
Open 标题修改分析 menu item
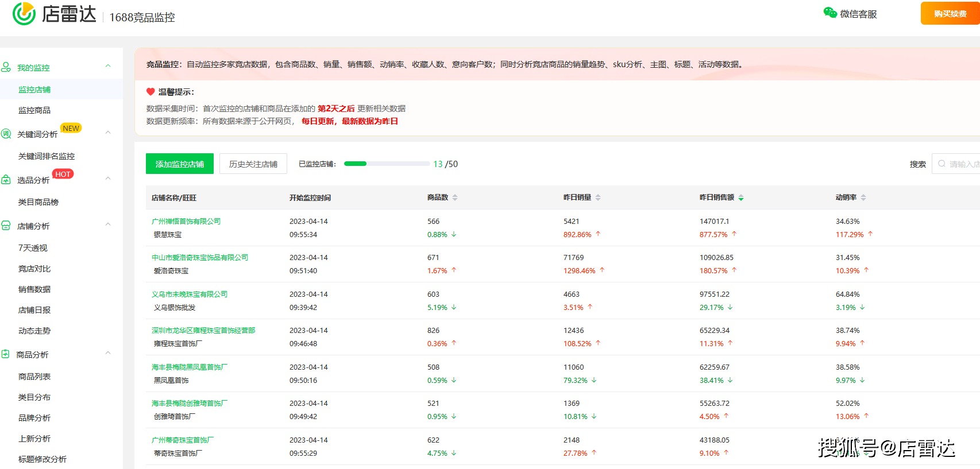(x=43, y=459)
